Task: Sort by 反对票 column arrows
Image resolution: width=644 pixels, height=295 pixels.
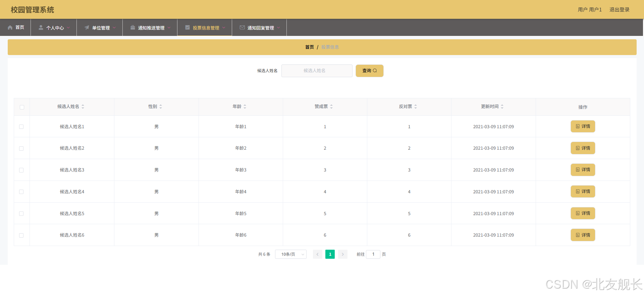Action: pyautogui.click(x=416, y=106)
